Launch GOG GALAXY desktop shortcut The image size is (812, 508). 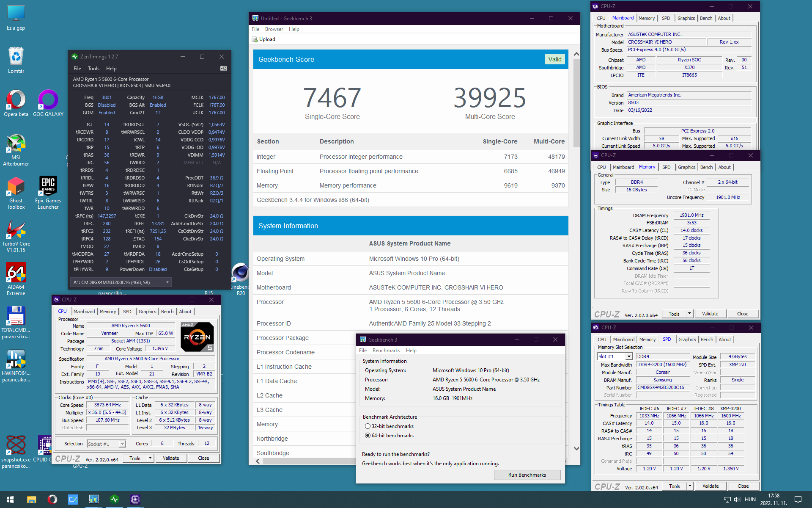point(48,103)
